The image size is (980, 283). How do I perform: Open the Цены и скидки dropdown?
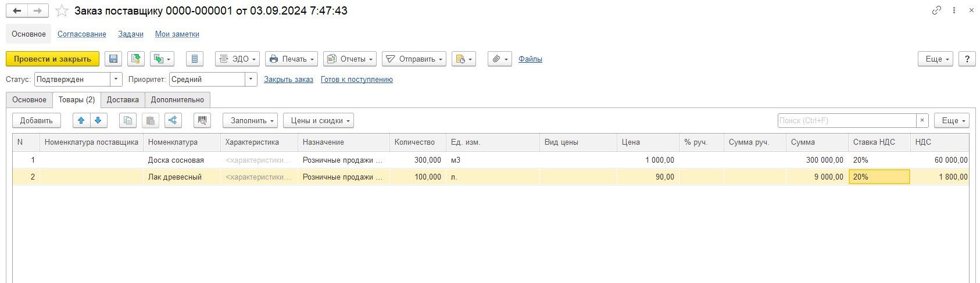click(318, 120)
